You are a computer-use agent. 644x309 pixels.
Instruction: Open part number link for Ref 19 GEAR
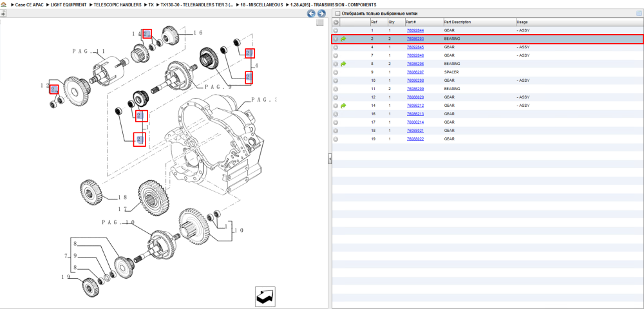click(415, 139)
